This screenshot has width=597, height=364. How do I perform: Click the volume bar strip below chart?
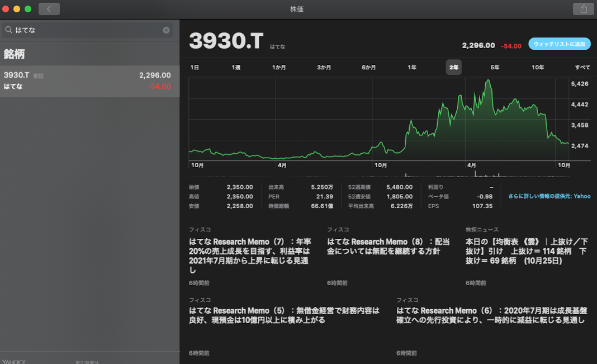pyautogui.click(x=379, y=174)
